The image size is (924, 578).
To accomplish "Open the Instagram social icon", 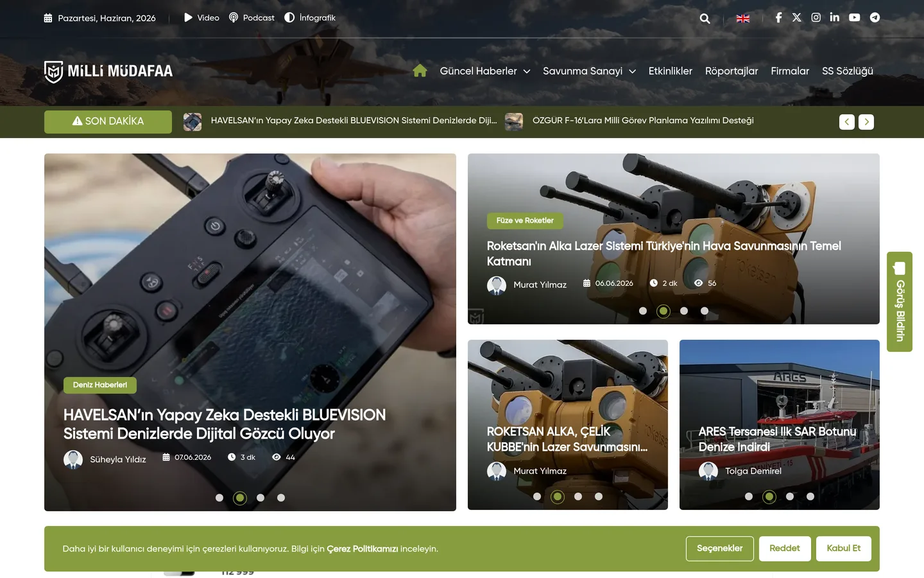I will pyautogui.click(x=816, y=18).
